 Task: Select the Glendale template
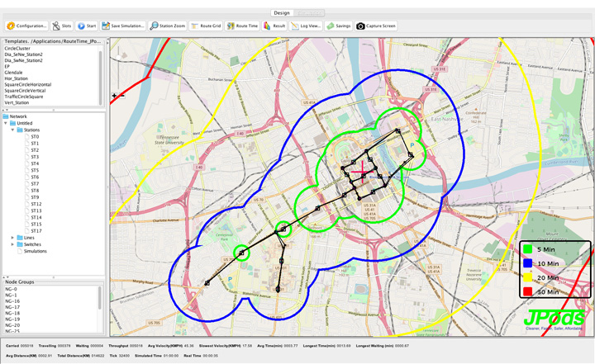[x=14, y=72]
